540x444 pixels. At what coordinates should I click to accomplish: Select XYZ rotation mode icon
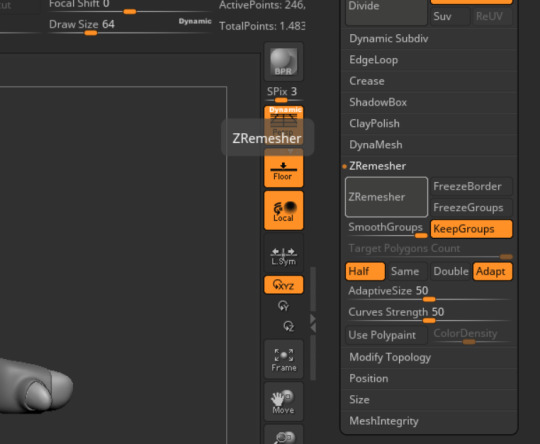pyautogui.click(x=283, y=285)
